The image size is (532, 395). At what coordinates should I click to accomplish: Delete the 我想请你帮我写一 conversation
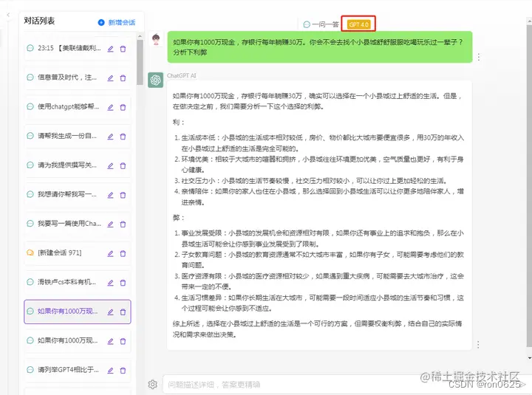(x=123, y=195)
